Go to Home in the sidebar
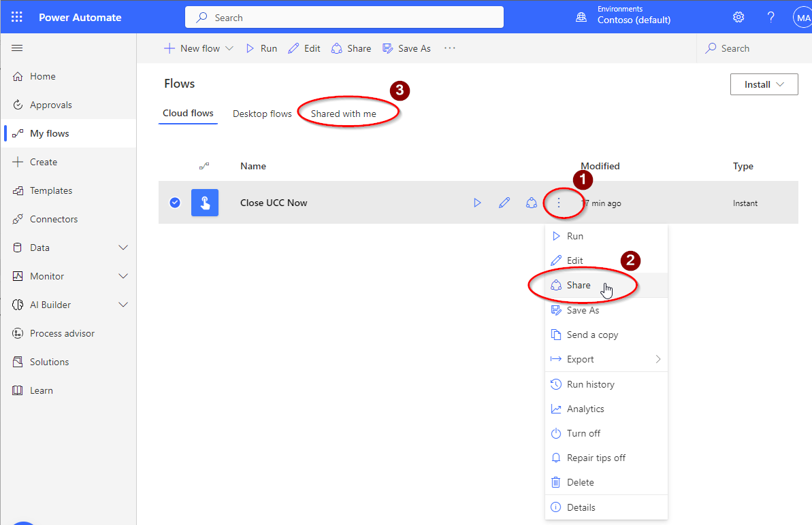 click(x=68, y=77)
